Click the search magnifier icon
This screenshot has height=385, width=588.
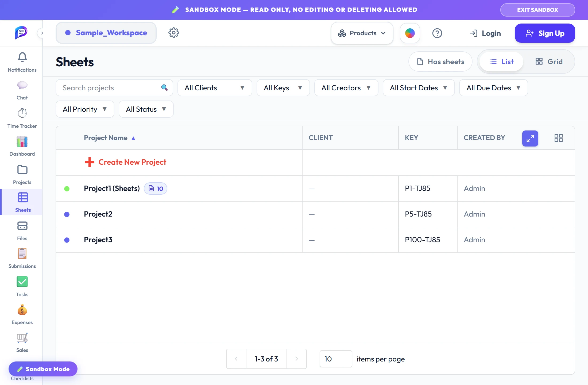[164, 87]
